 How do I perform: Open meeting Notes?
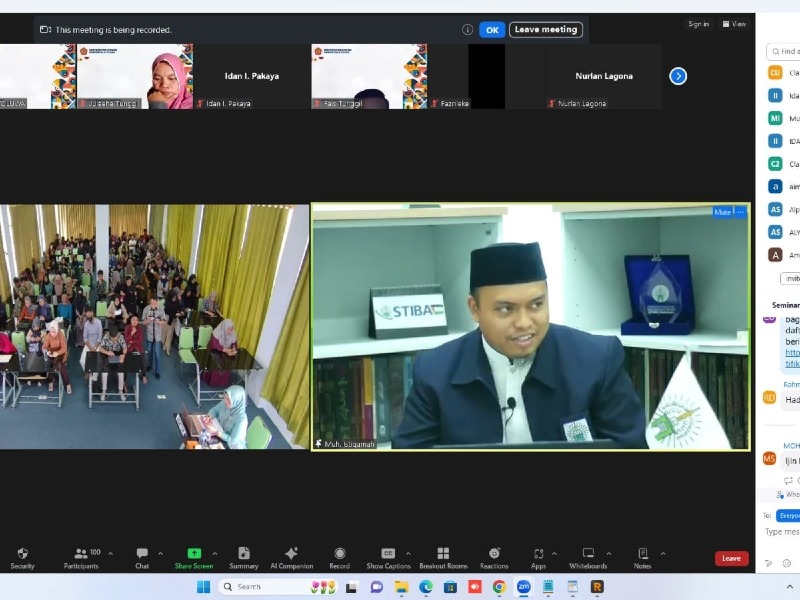coord(642,558)
